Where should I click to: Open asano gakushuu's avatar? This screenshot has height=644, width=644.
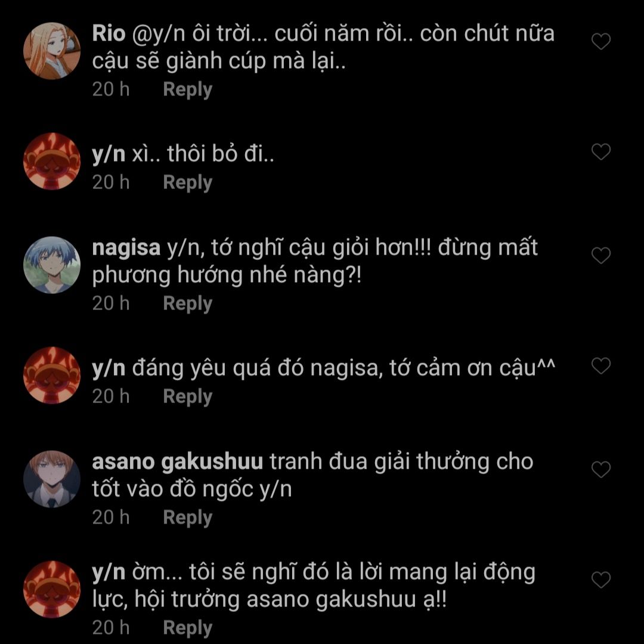(x=52, y=479)
